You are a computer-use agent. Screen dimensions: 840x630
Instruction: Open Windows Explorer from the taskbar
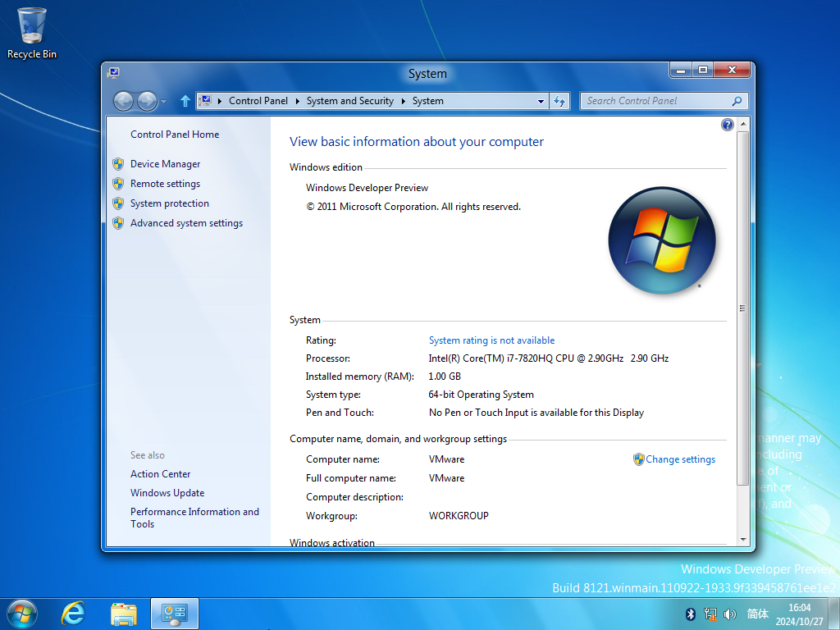(124, 614)
